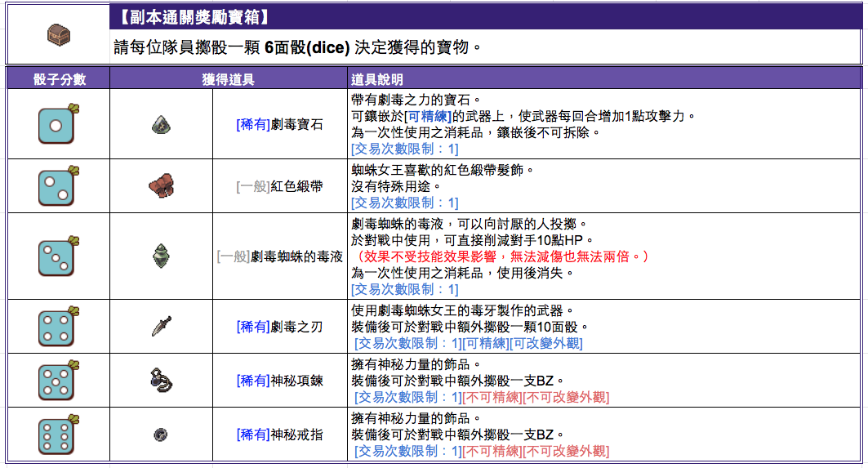Click 帶有劇毒之力的寶石 description line
The image size is (868, 468).
click(x=416, y=100)
